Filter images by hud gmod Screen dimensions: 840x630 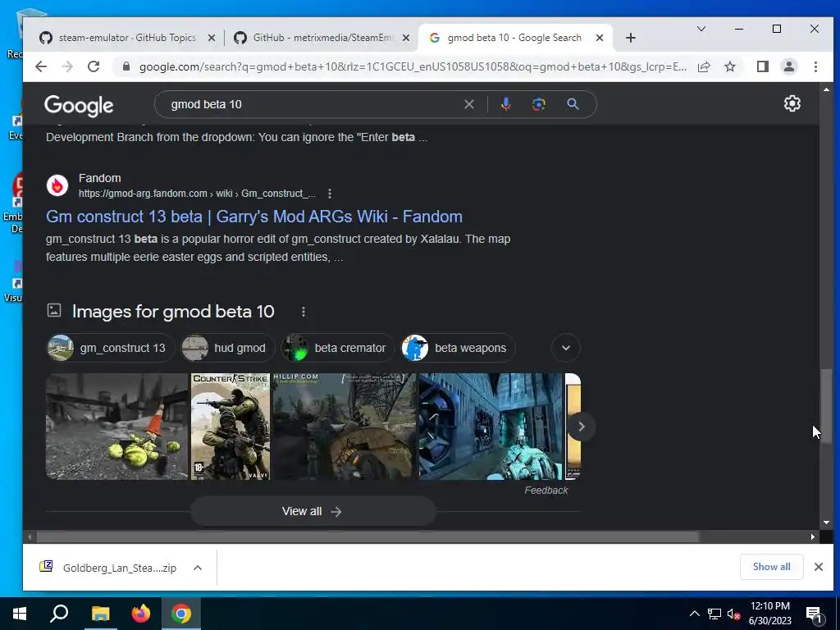(228, 348)
